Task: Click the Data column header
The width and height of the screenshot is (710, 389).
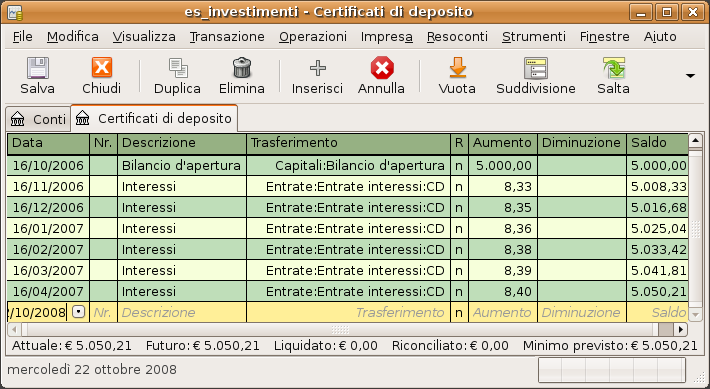Action: (x=48, y=143)
